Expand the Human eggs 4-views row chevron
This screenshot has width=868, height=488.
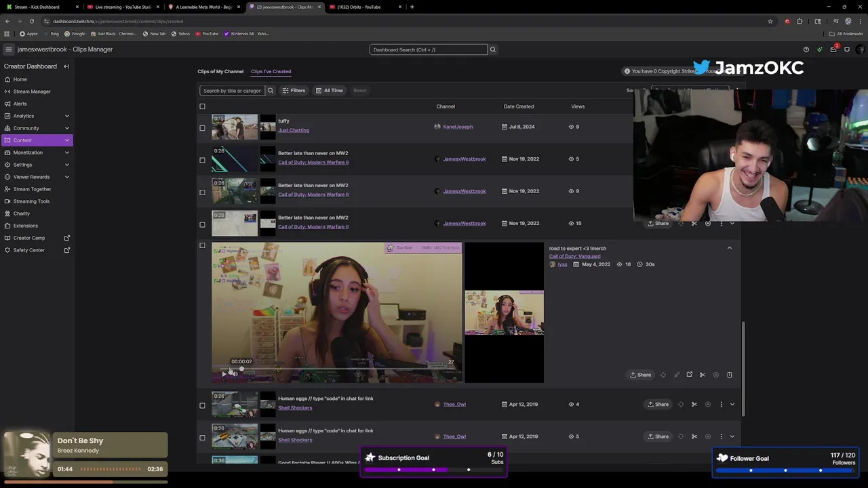(x=732, y=405)
